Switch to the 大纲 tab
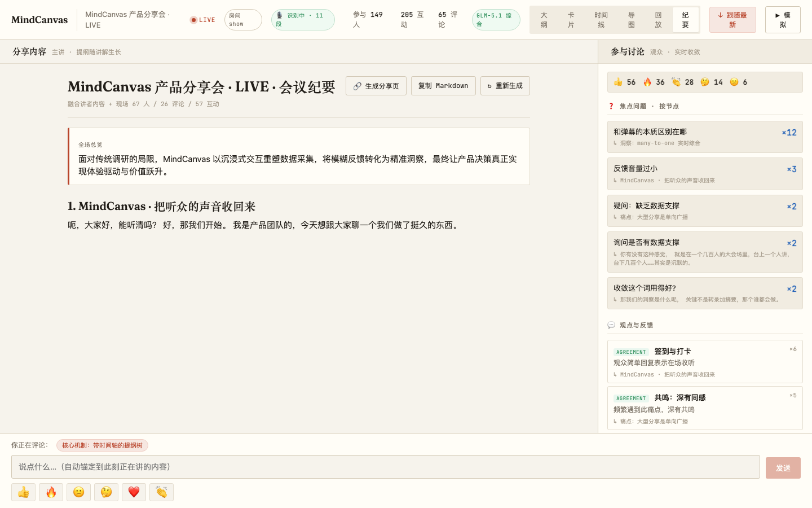 [544, 20]
